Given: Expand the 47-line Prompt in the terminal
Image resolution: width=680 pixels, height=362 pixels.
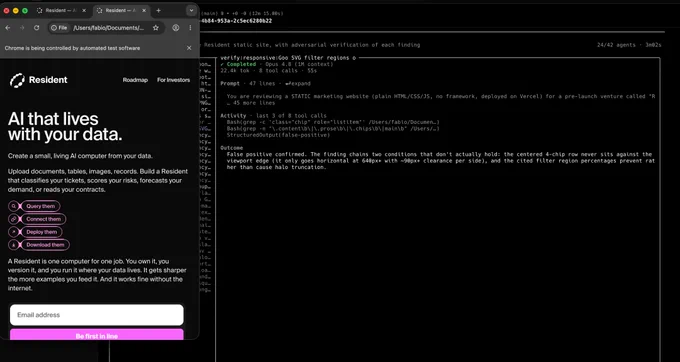Looking at the screenshot, I should (x=298, y=83).
